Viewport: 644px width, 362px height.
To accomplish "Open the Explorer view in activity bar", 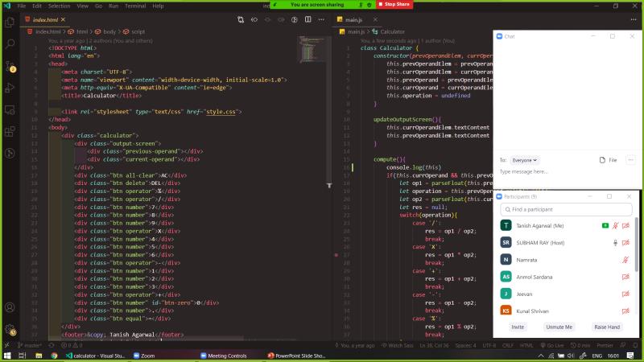I will click(x=10, y=22).
